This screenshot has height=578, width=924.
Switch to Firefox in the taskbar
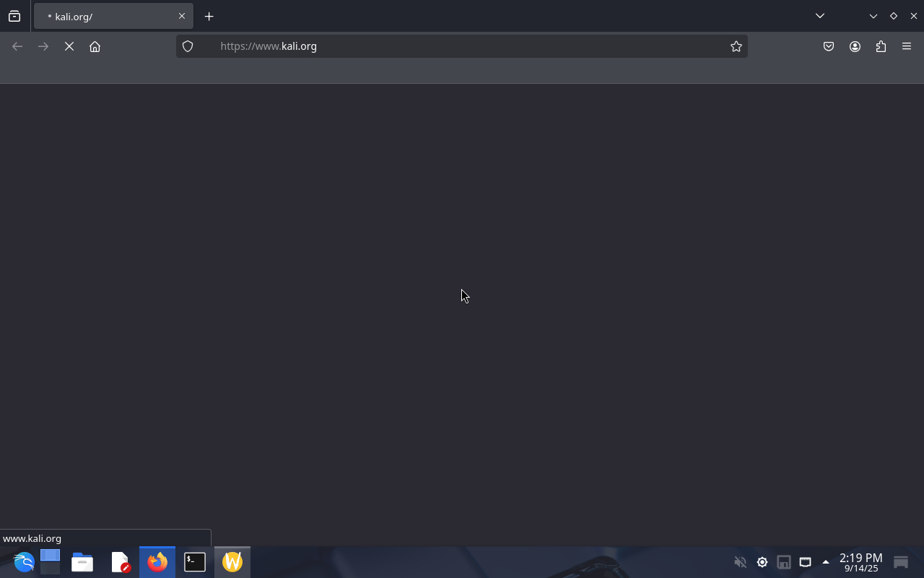tap(157, 561)
